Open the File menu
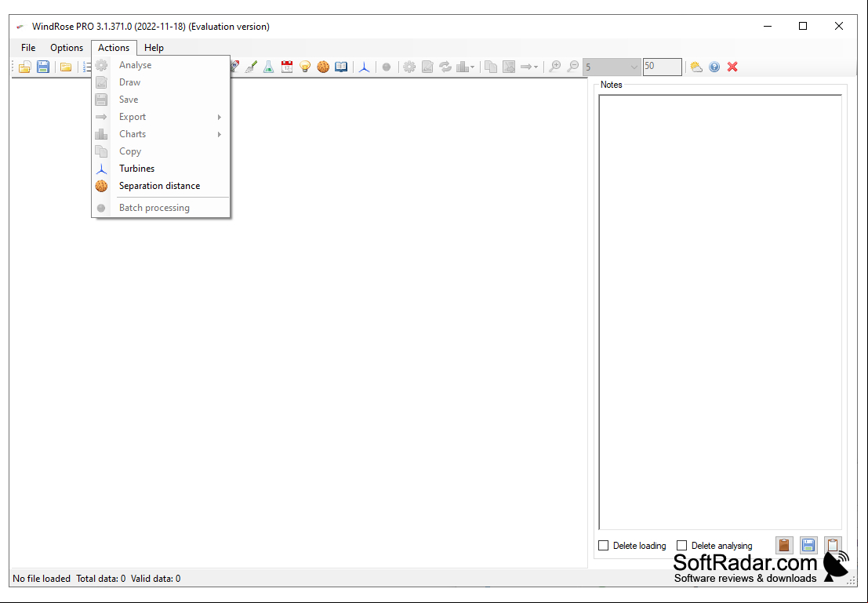 click(x=28, y=48)
